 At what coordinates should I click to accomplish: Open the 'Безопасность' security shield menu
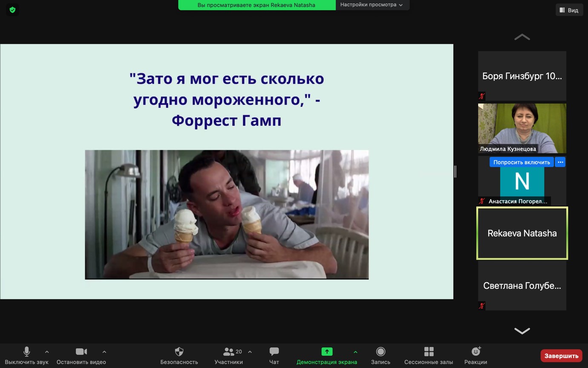[x=179, y=356]
